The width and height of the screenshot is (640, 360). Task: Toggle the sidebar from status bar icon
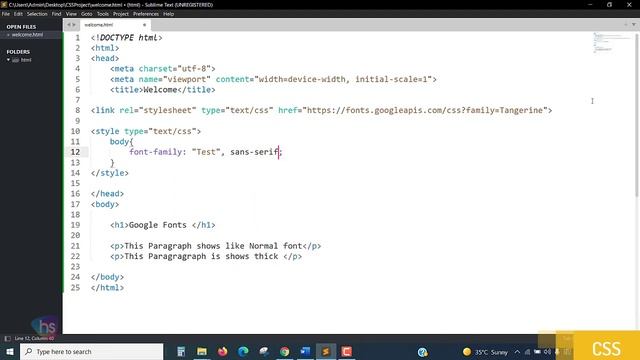tap(7, 338)
